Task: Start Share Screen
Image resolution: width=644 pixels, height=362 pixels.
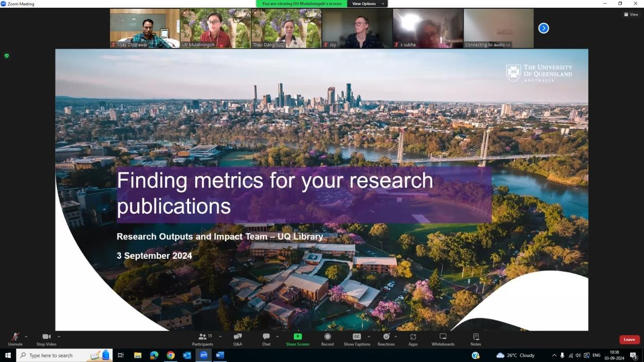Action: pos(298,339)
